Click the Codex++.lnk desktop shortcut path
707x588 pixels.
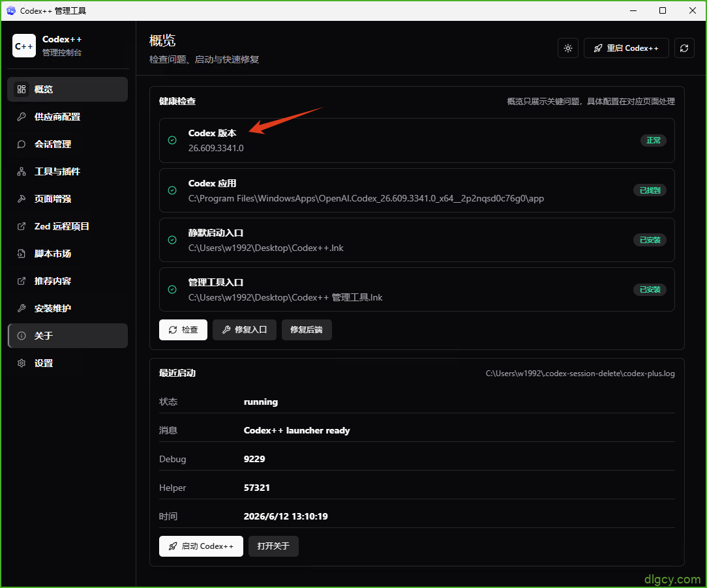click(266, 248)
